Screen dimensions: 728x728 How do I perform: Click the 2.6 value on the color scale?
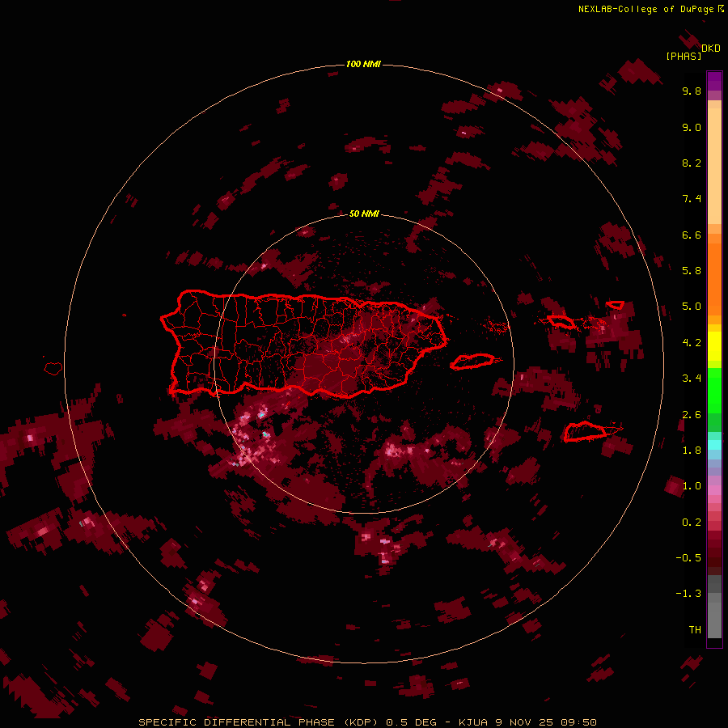[x=692, y=414]
